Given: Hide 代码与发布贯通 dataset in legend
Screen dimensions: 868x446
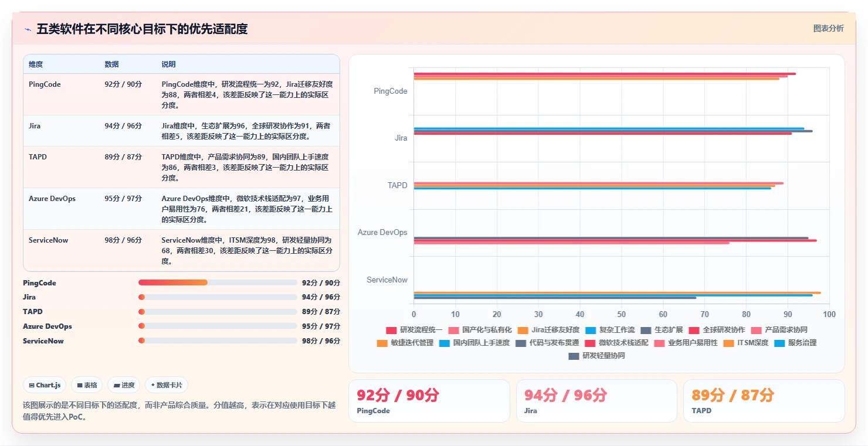Looking at the screenshot, I should point(547,343).
